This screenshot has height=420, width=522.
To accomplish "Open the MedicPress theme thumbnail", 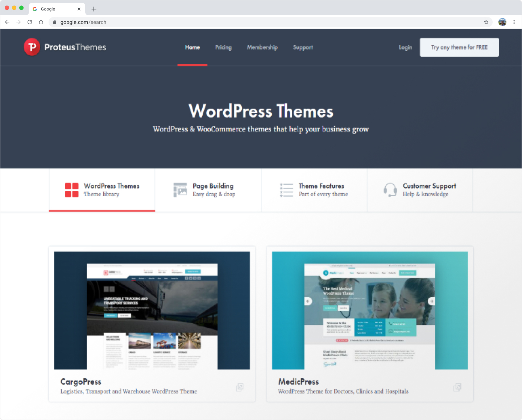I will pos(370,310).
